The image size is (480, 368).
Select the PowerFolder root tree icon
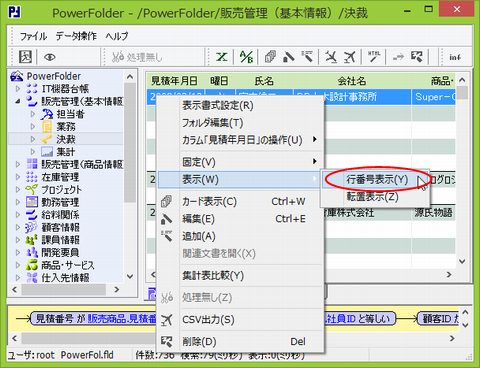click(x=17, y=76)
